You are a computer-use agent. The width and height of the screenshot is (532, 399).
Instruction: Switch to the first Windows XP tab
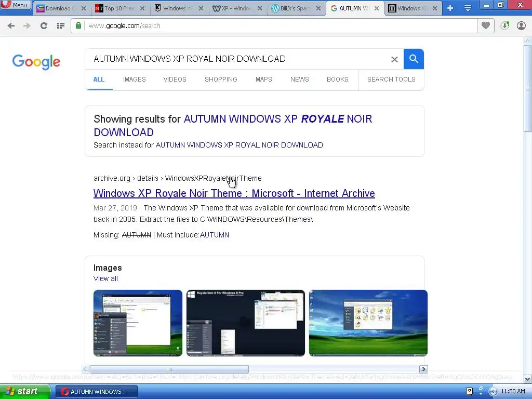[x=178, y=8]
